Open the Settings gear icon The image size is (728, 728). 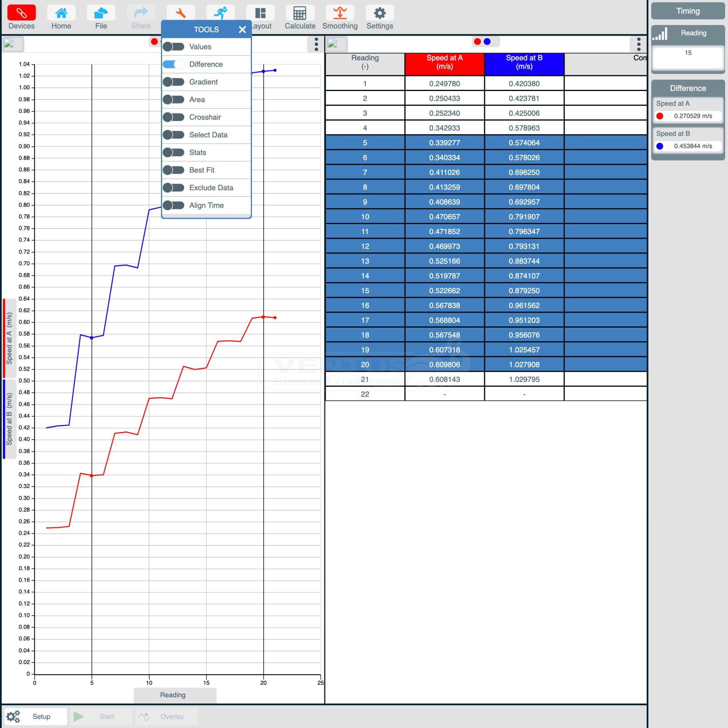[379, 13]
